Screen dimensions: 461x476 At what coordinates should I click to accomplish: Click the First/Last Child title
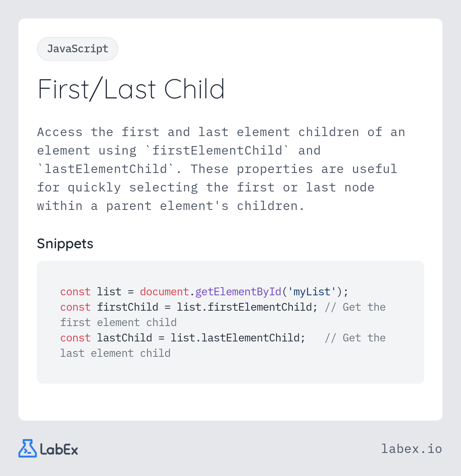131,89
